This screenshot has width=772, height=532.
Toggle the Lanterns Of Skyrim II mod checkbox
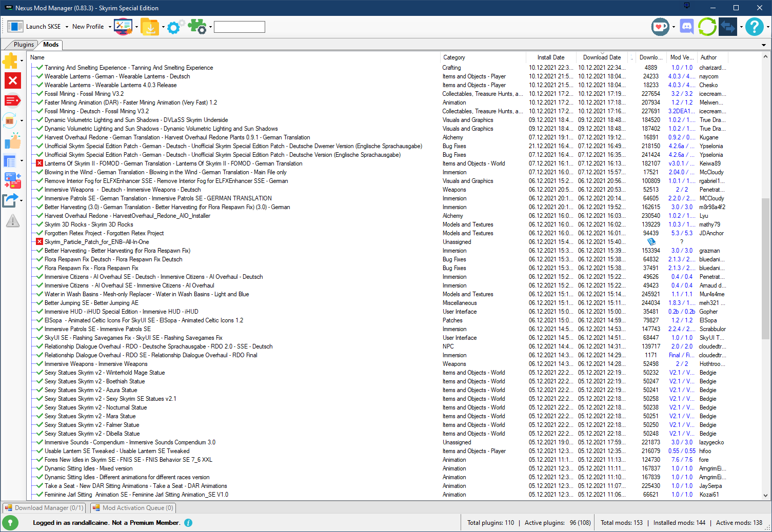(x=39, y=163)
